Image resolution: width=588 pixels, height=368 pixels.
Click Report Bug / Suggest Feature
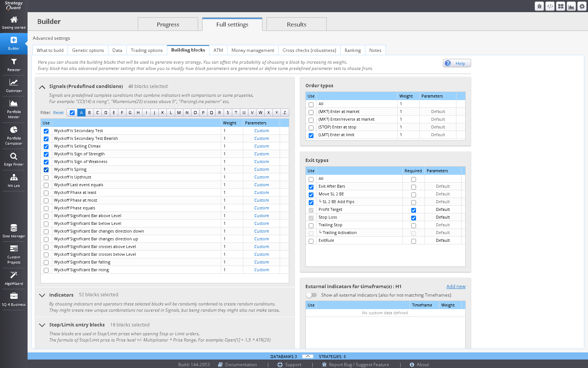355,365
